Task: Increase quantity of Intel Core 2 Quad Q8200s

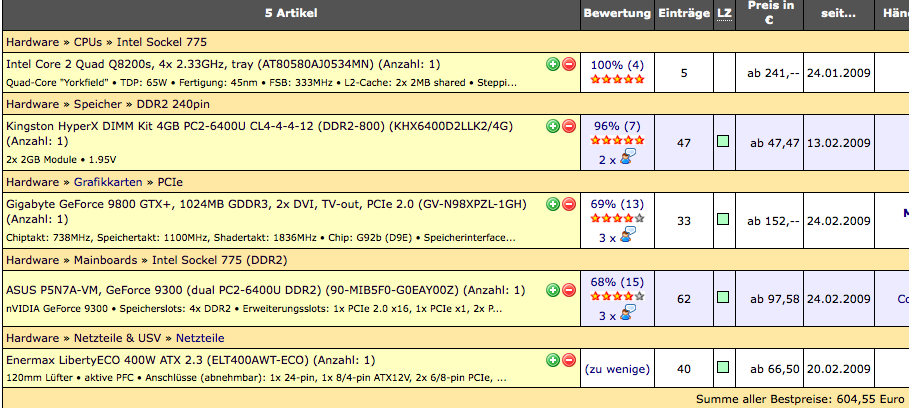Action: pos(552,64)
